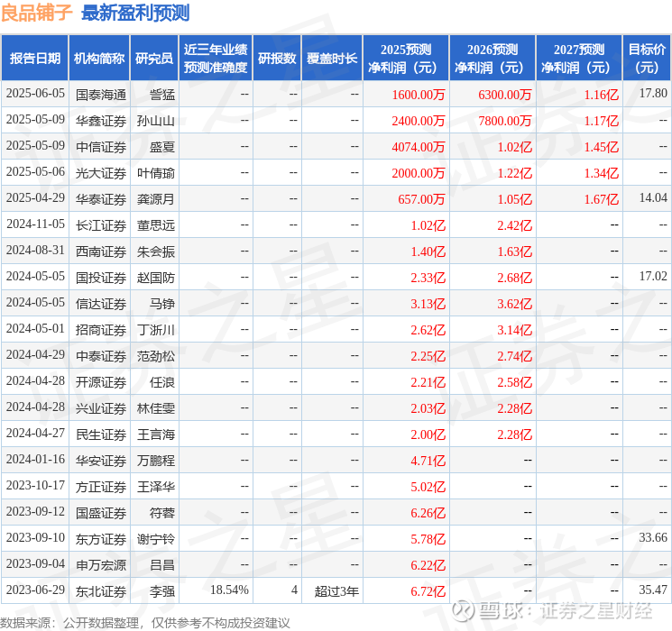Click the 目标价 column header

pos(647,59)
